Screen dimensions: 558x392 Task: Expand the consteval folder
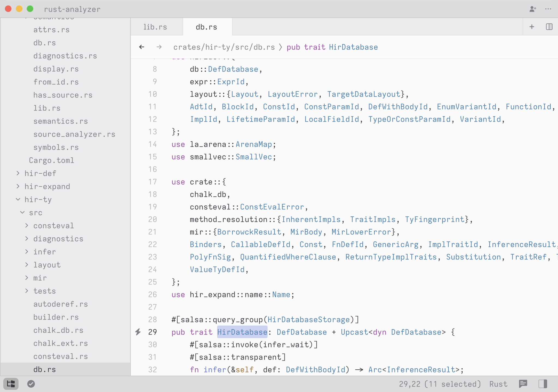click(53, 226)
